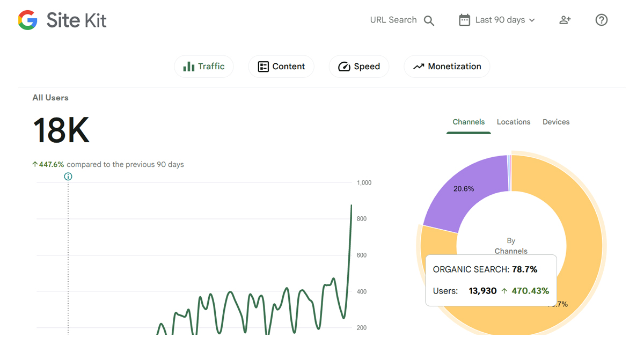Click the bar chart icon on Traffic tab

(x=189, y=66)
